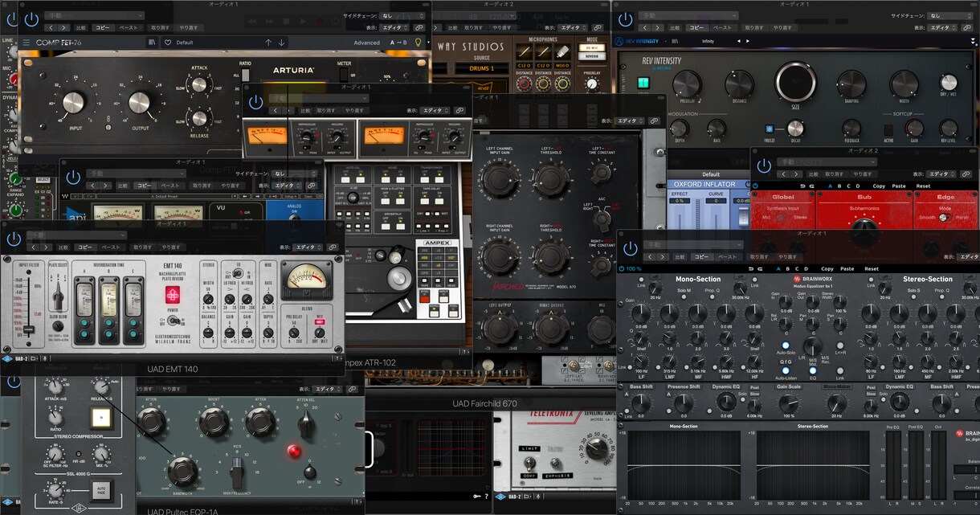Open the sidechain dropdown in the Rev Intensity window
This screenshot has height=515, width=980.
click(x=952, y=15)
